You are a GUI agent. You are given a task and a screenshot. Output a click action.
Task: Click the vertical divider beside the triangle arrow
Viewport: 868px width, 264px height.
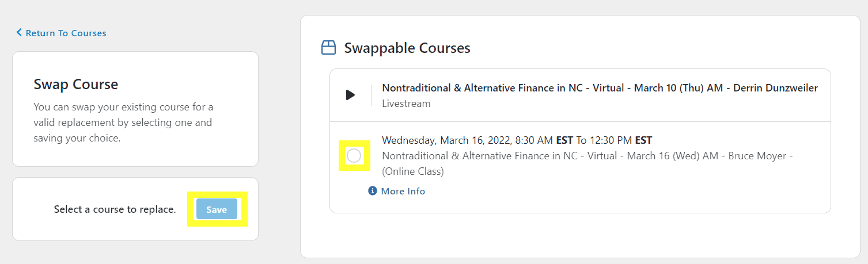click(x=371, y=95)
